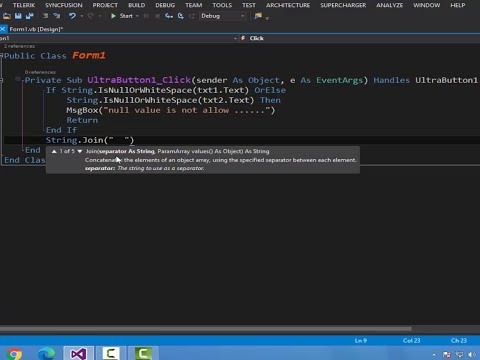Click the Save All toolbar icon

[30, 16]
